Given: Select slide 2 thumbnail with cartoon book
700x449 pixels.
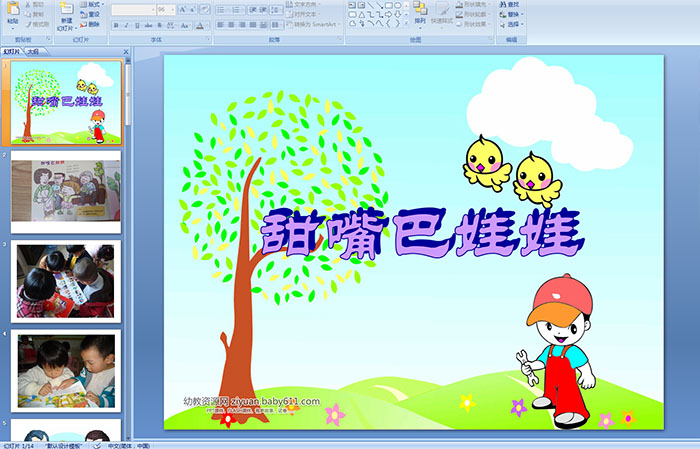Looking at the screenshot, I should [x=66, y=192].
